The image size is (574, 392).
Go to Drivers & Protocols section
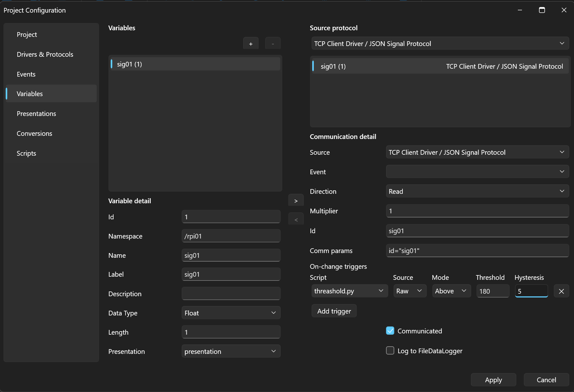(51, 55)
